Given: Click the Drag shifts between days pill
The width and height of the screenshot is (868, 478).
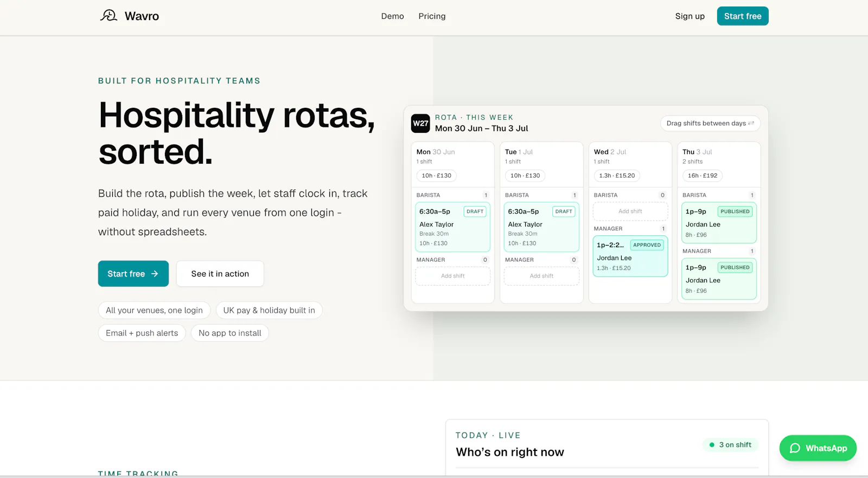Looking at the screenshot, I should [x=710, y=124].
